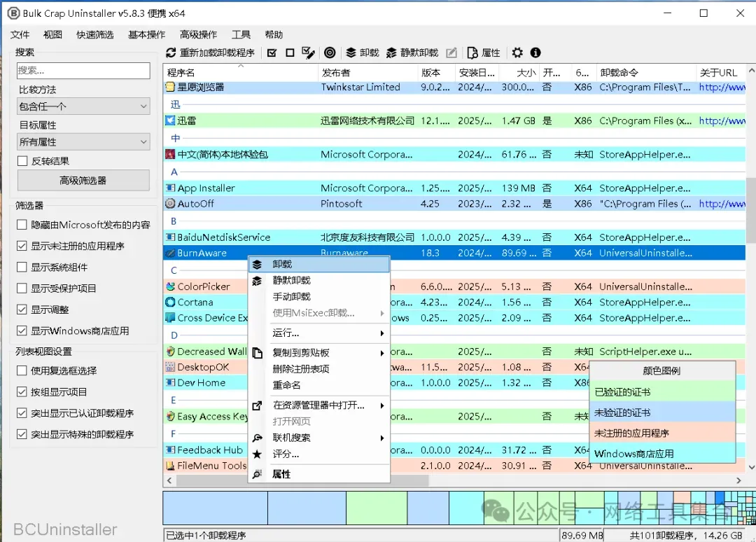Image resolution: width=756 pixels, height=542 pixels.
Task: Click the 中文(简体)本地体验包 app icon
Action: pos(170,154)
